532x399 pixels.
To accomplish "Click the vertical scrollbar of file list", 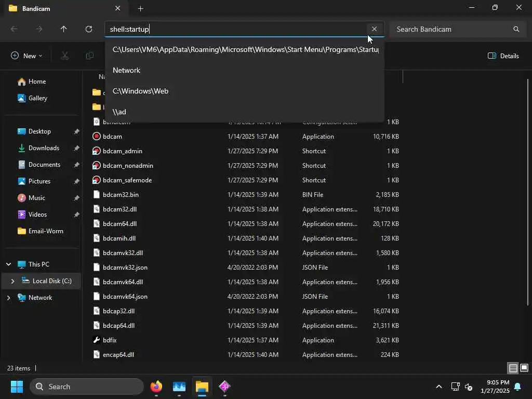I will click(528, 192).
